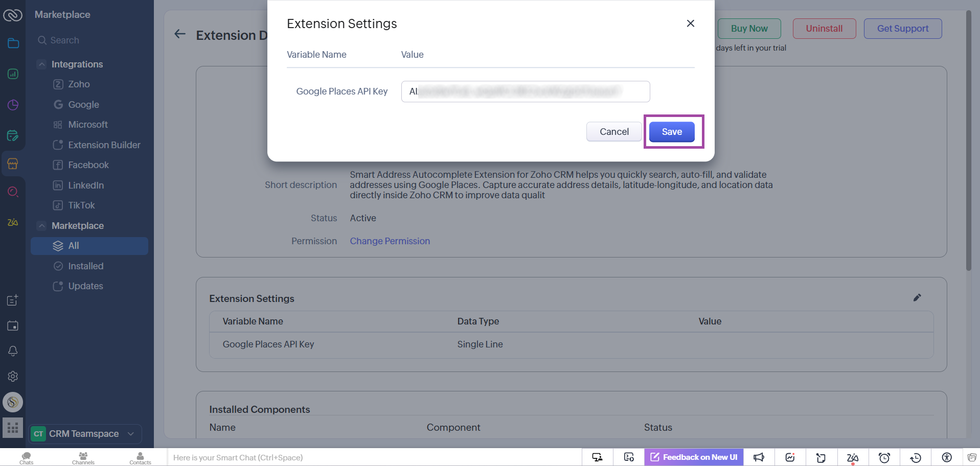This screenshot has height=466, width=980.
Task: Click the Zia icon in the left sidebar
Action: click(x=12, y=222)
